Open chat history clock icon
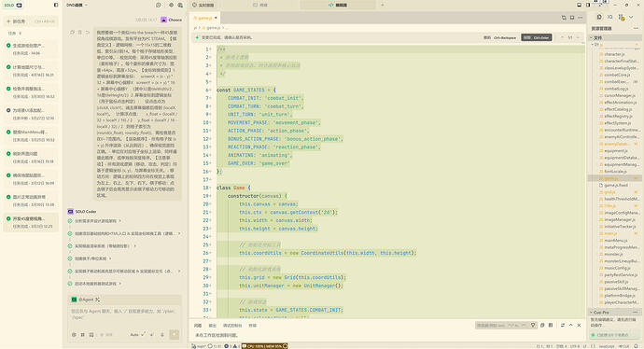Image resolution: width=644 pixels, height=349 pixels. coord(159,5)
